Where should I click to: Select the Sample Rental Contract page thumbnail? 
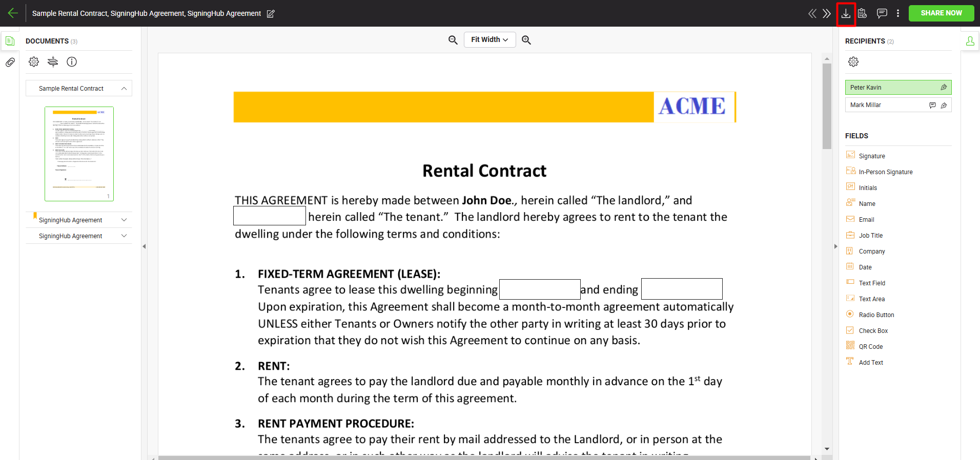[x=79, y=154]
